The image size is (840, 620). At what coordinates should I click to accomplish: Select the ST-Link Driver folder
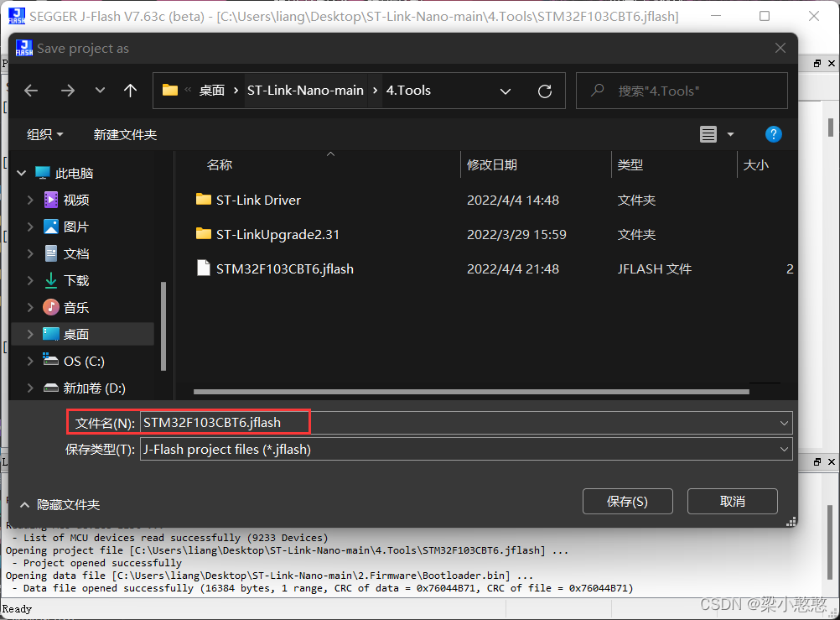coord(258,200)
